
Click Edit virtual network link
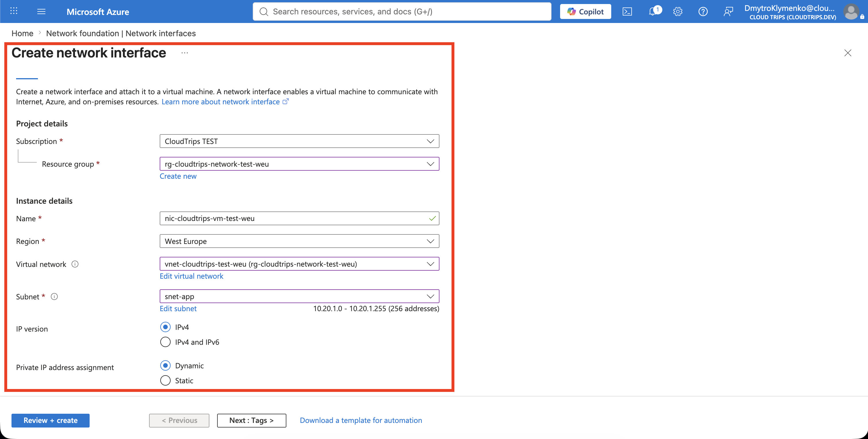click(x=191, y=276)
